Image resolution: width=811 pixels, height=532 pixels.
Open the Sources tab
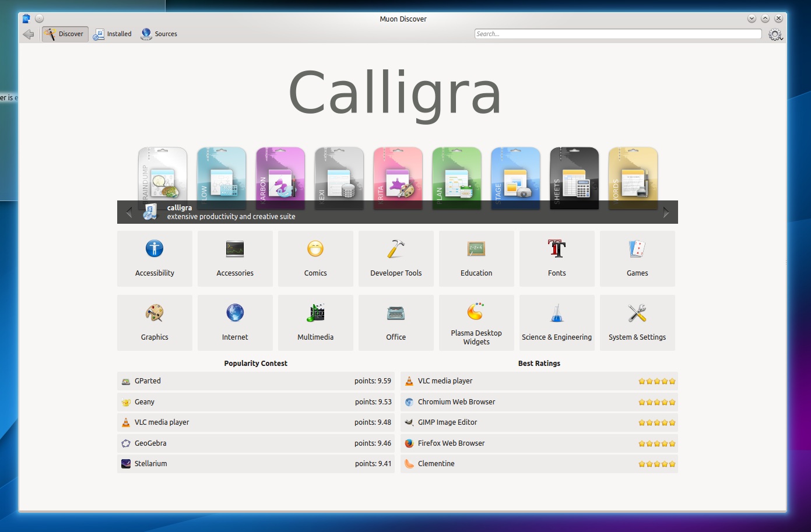point(159,34)
